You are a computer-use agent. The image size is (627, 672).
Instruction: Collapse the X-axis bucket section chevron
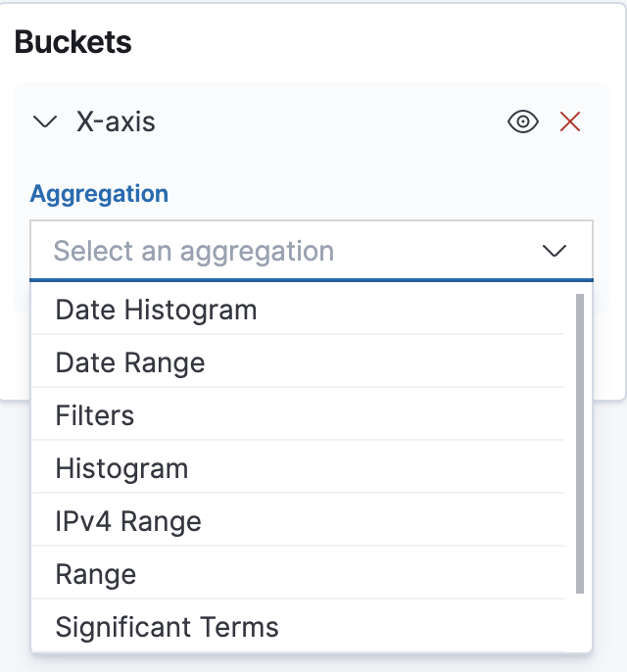(44, 121)
